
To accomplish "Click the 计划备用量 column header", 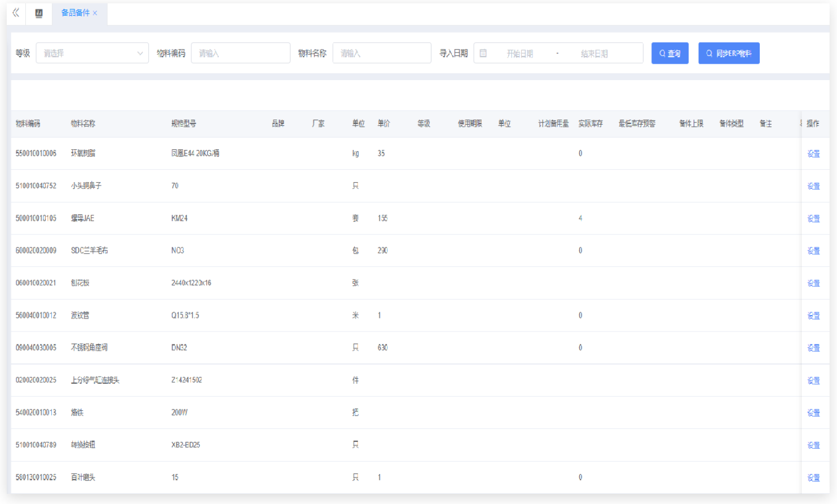I will point(553,123).
